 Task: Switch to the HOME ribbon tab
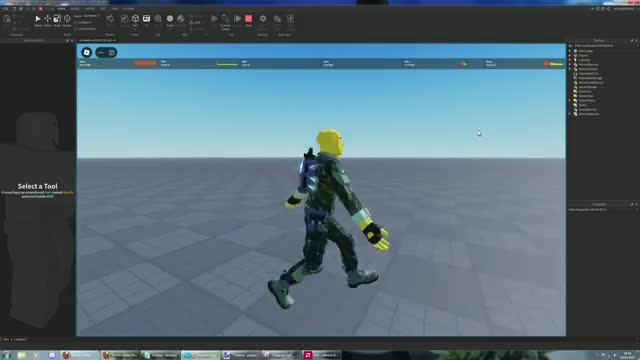[61, 9]
